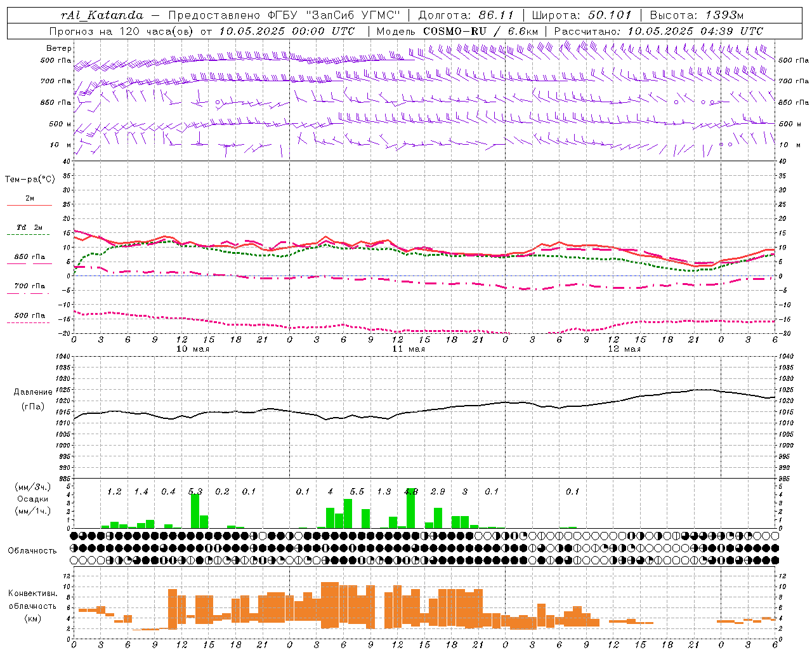Click the '2.9' precipitation total value
The image size is (812, 650).
pyautogui.click(x=438, y=492)
